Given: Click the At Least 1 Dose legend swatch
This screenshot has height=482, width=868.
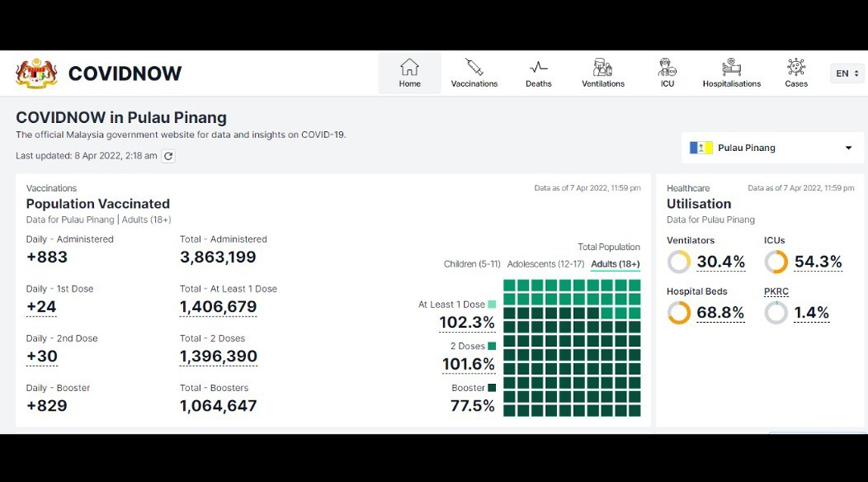Looking at the screenshot, I should tap(492, 304).
